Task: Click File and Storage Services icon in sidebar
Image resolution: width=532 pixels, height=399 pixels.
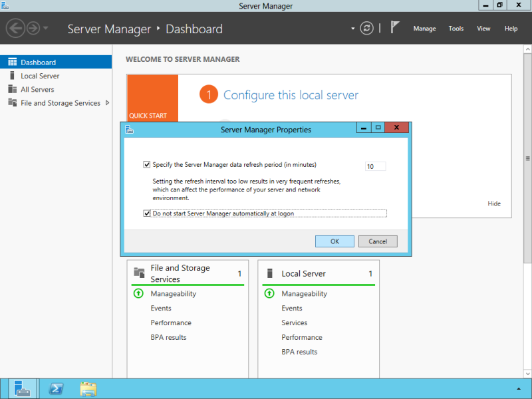Action: pos(12,102)
